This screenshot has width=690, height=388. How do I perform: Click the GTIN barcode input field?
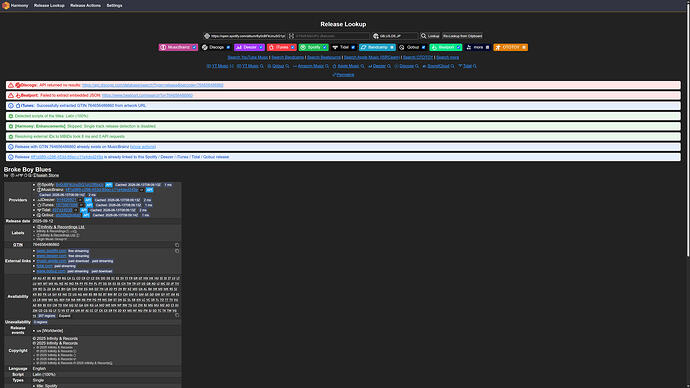click(332, 36)
